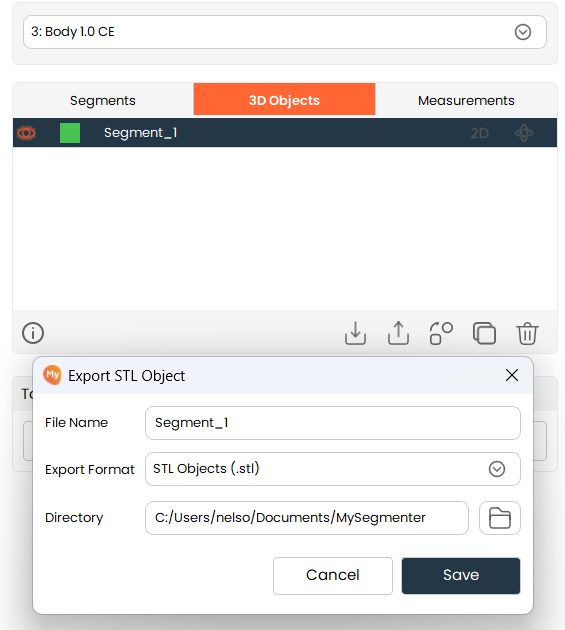This screenshot has width=565, height=630.
Task: Switch to the Measurements tab
Action: point(466,100)
